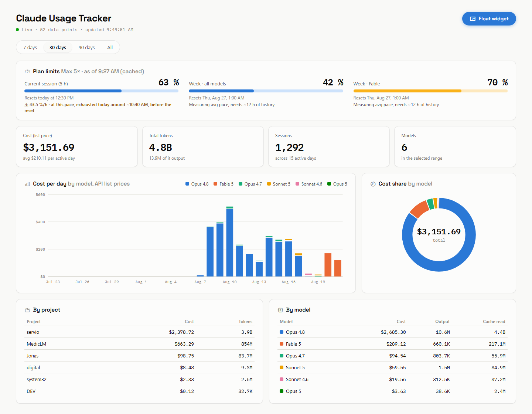Select the servio project name
The image size is (532, 414).
pyautogui.click(x=33, y=332)
